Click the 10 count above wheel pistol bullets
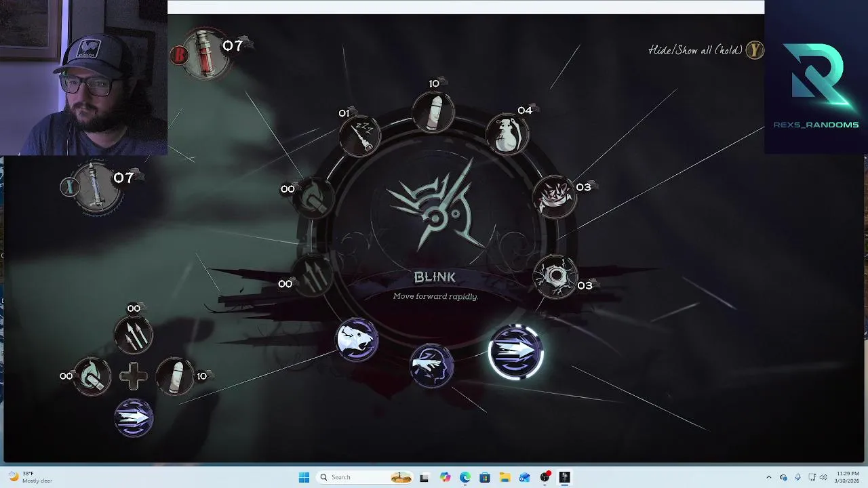Image resolution: width=868 pixels, height=488 pixels. (x=434, y=83)
